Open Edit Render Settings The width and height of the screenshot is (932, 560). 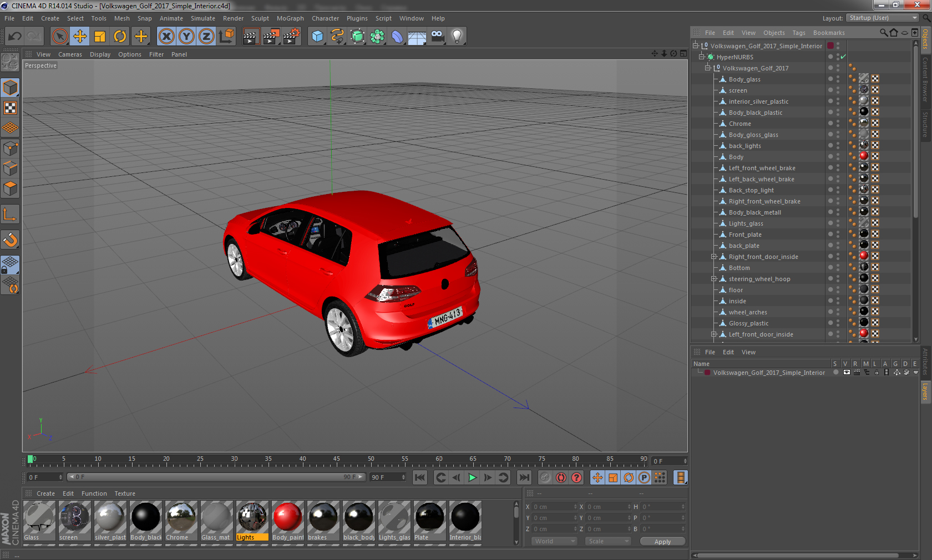pos(292,37)
